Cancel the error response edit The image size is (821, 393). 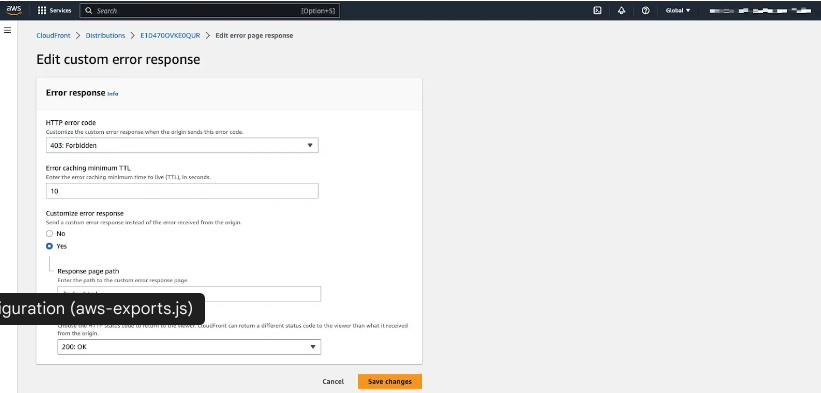coord(333,381)
